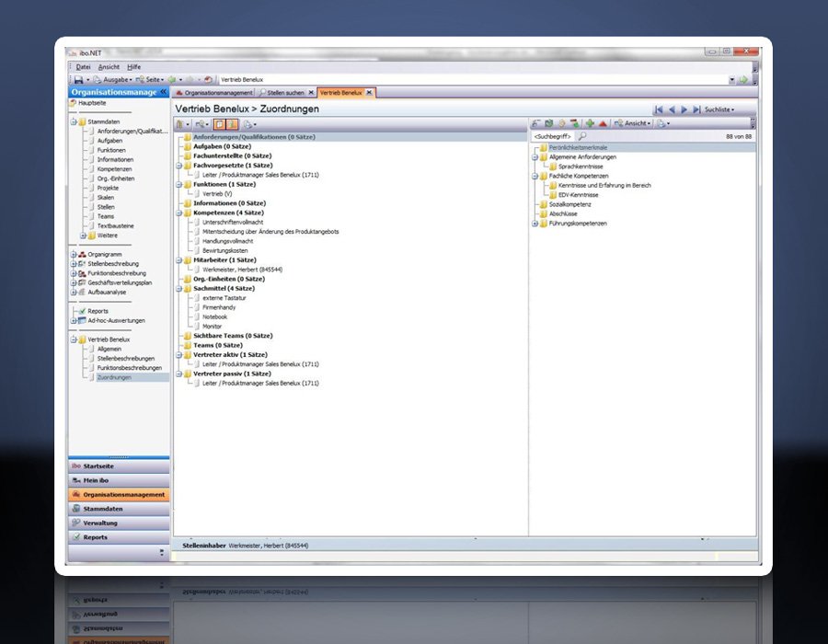Close the Vertrieb Benelux tab
This screenshot has height=644, width=828.
coord(369,93)
